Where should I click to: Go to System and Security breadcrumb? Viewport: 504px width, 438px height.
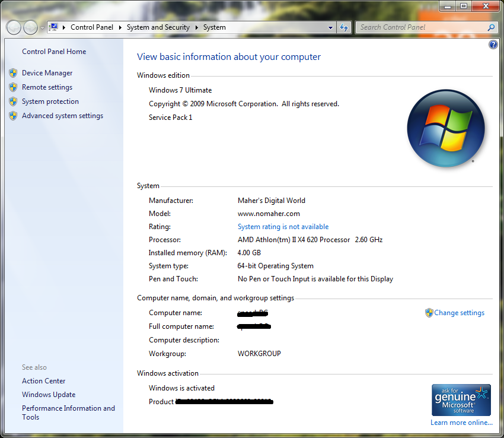[x=158, y=27]
